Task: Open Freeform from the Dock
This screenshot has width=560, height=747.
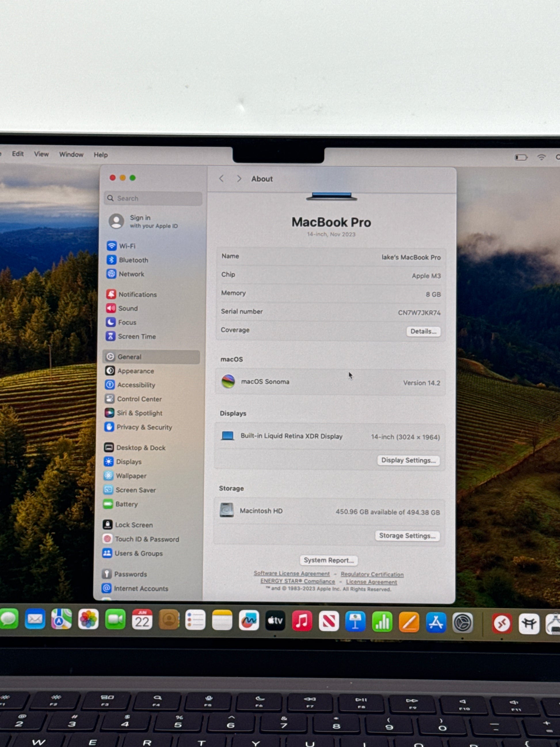Action: tap(249, 620)
